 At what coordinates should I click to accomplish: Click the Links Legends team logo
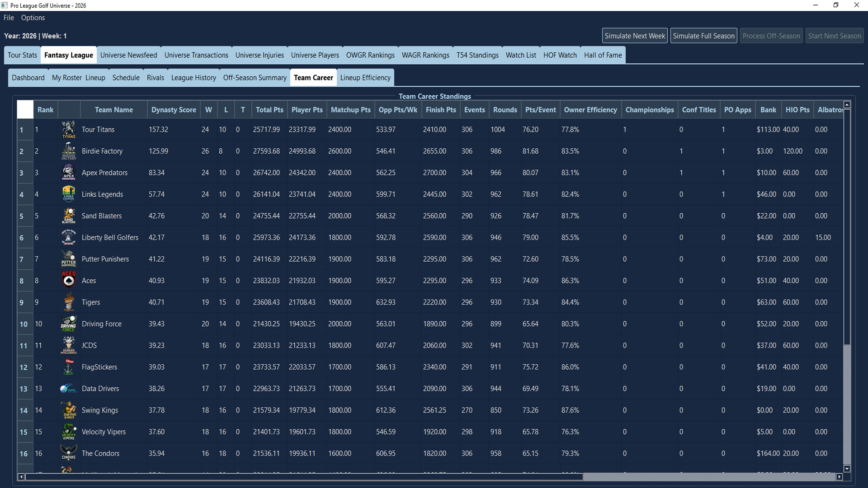pyautogui.click(x=68, y=194)
